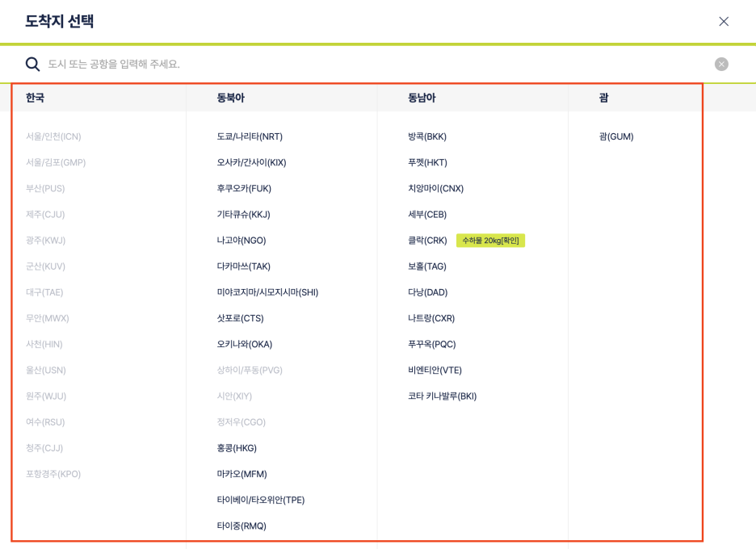Viewport: 756px width, 549px height.
Task: Choose 비엔티안(VTE) destination
Action: click(x=435, y=371)
